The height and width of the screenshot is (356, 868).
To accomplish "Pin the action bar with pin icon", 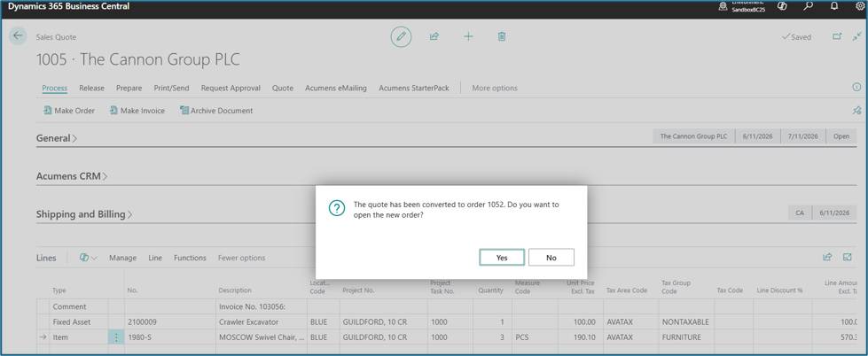I will tap(857, 111).
